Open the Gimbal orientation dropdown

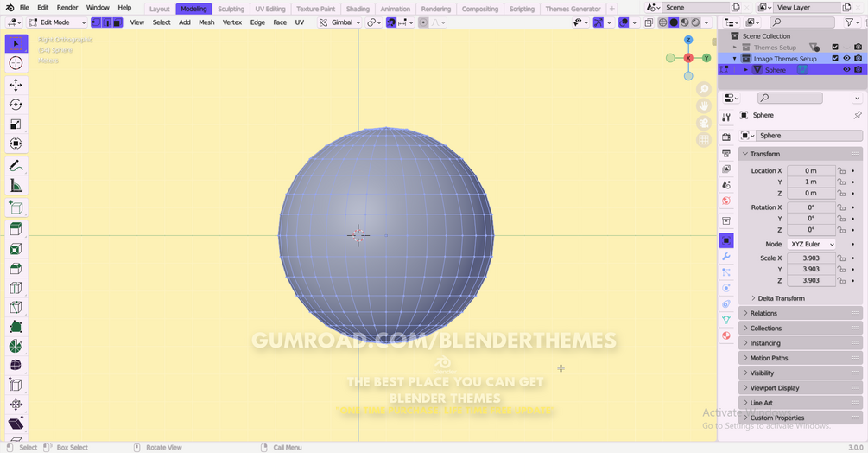(x=340, y=22)
